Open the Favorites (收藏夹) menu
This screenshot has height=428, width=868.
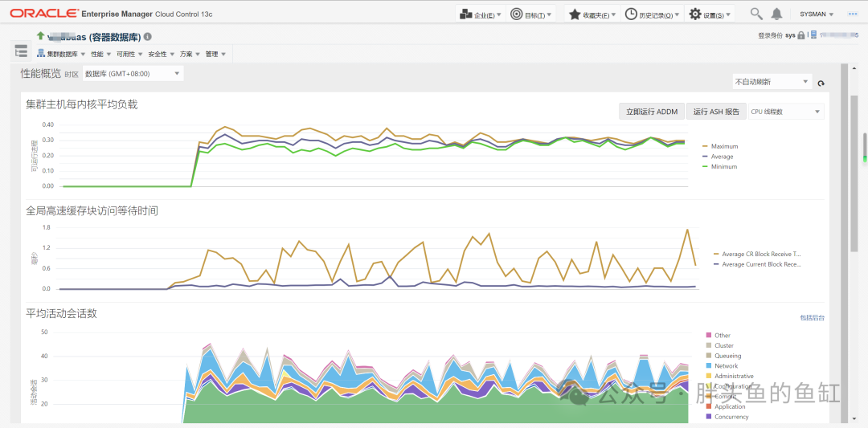tap(592, 14)
